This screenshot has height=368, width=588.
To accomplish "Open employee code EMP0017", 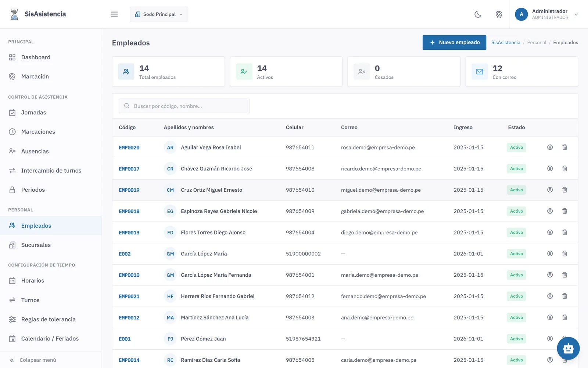I will pyautogui.click(x=129, y=169).
